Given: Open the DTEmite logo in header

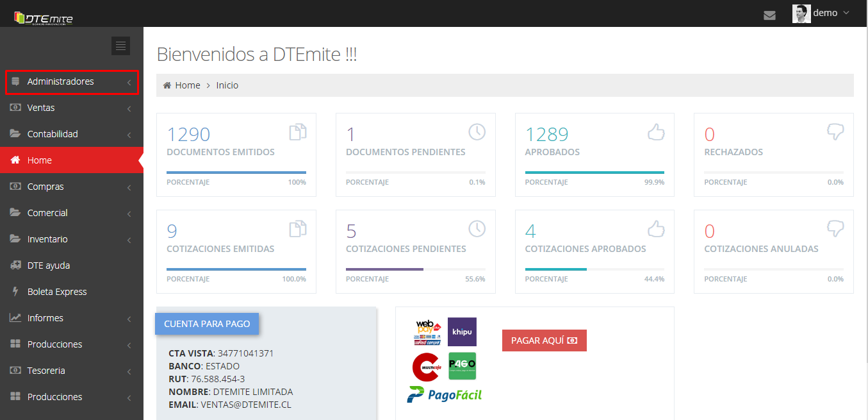Looking at the screenshot, I should click(x=44, y=18).
